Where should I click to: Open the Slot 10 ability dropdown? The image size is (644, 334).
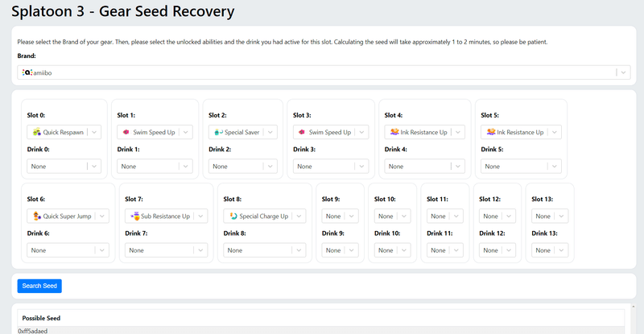393,216
